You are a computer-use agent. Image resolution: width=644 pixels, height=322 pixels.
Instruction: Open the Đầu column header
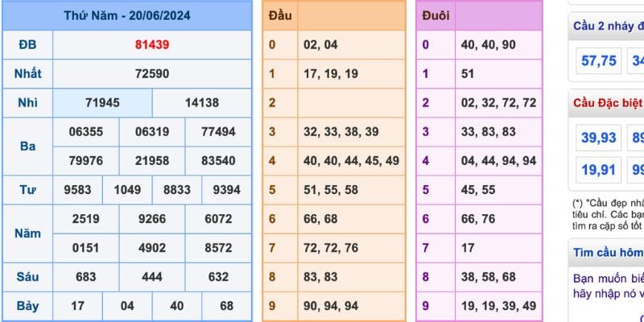coord(281,15)
